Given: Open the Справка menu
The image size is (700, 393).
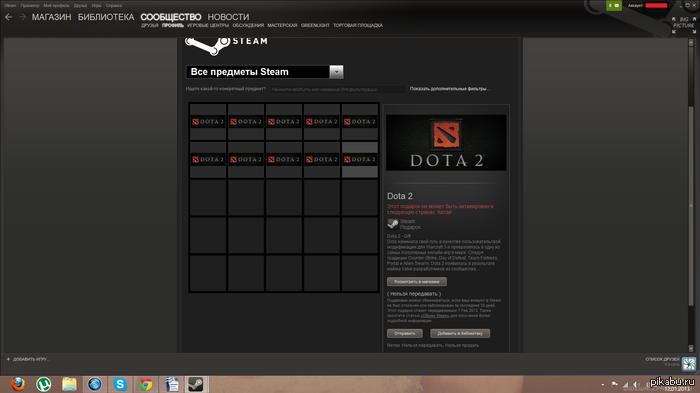Looking at the screenshot, I should (x=114, y=5).
